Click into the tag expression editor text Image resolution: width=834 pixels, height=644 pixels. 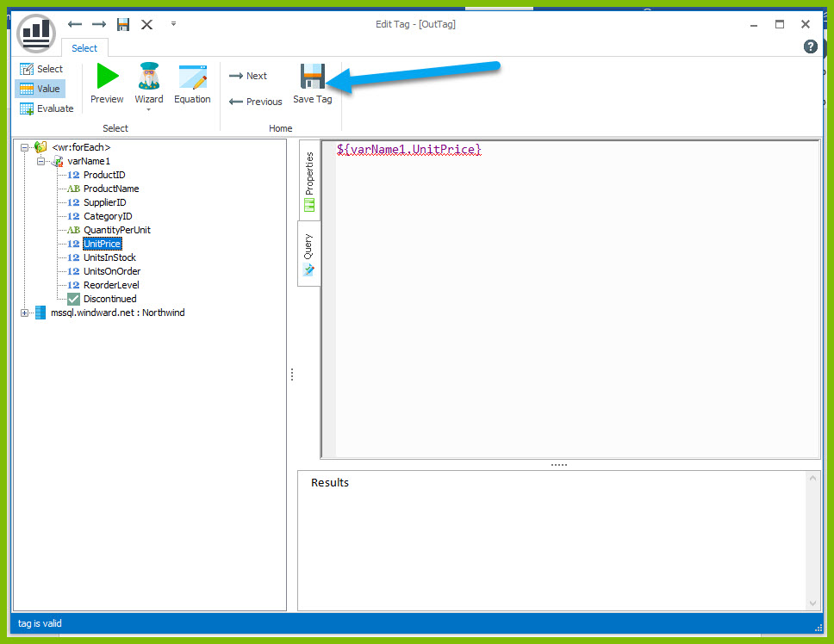408,149
